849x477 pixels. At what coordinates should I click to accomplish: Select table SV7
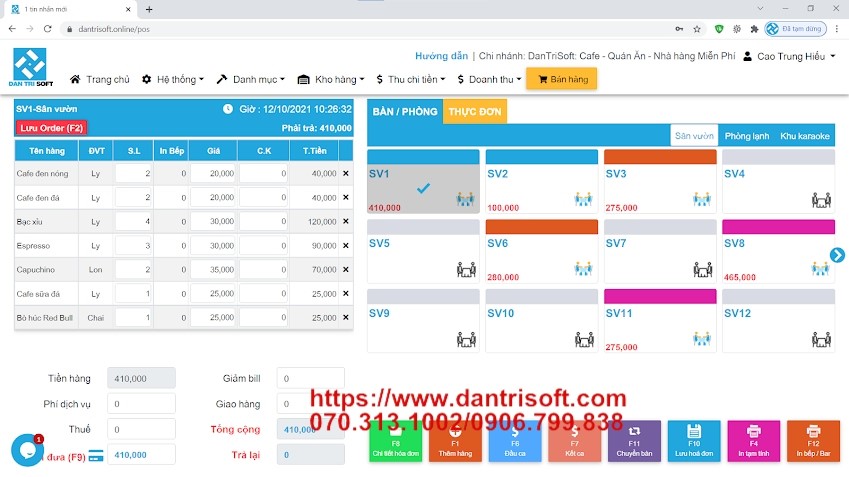660,251
